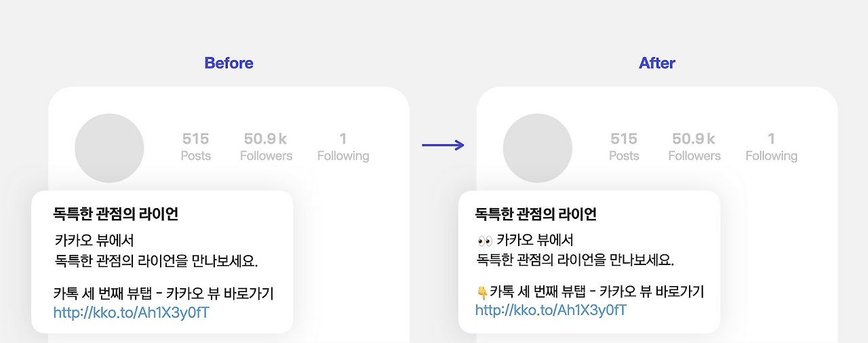Select the Before heading label

coord(229,63)
